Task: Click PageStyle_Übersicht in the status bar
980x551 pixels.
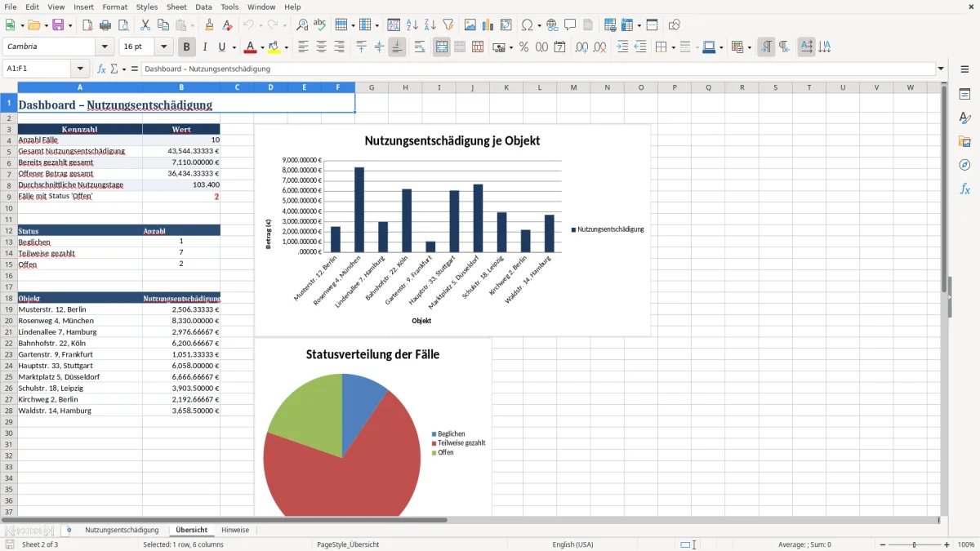Action: [x=348, y=544]
